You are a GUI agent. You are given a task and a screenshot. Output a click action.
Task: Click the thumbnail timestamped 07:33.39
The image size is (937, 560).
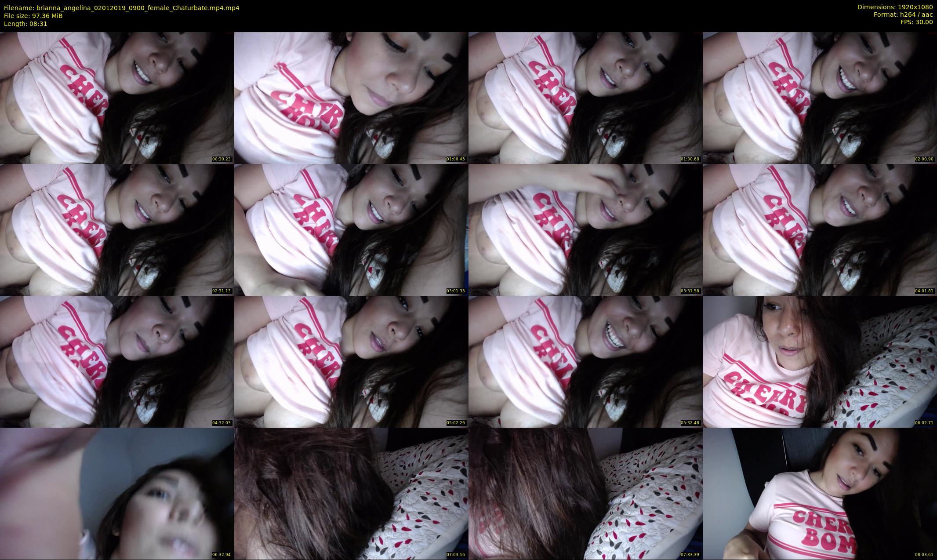point(585,493)
